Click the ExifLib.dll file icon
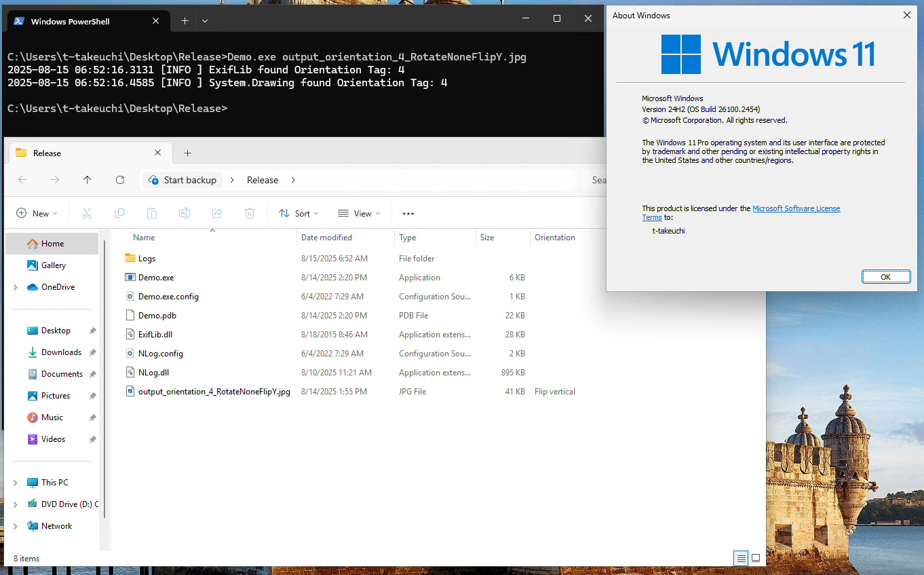This screenshot has height=575, width=924. (x=131, y=334)
